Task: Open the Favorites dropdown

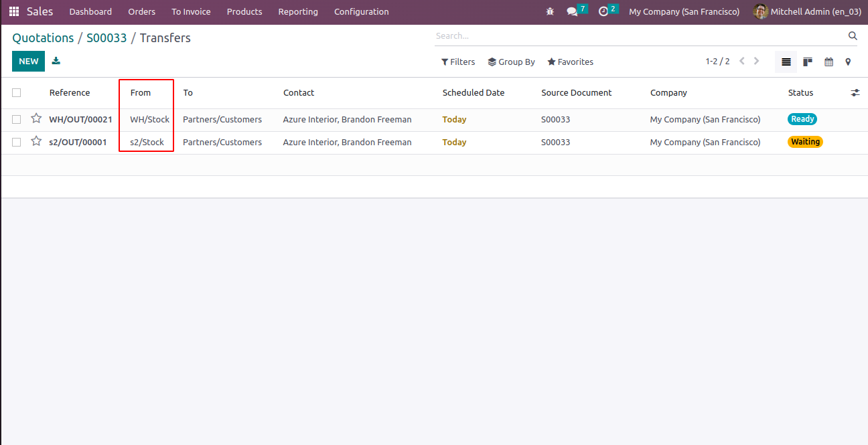Action: click(570, 62)
